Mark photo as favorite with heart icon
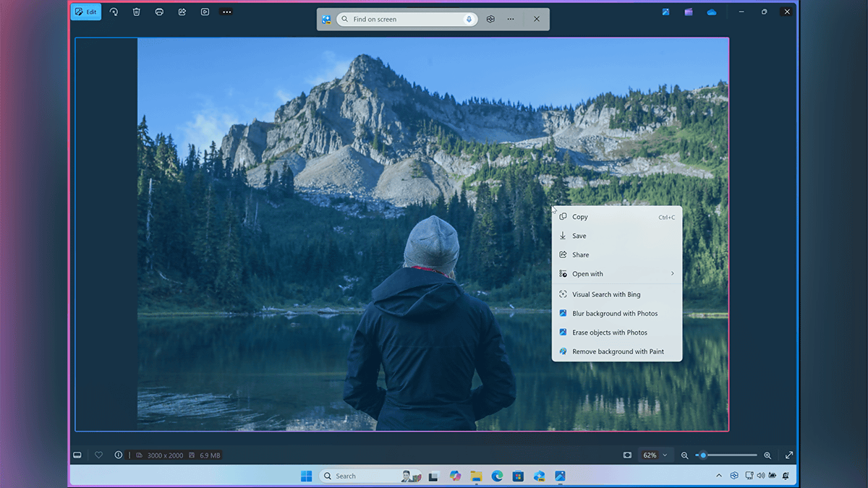This screenshot has width=868, height=488. coord(99,455)
